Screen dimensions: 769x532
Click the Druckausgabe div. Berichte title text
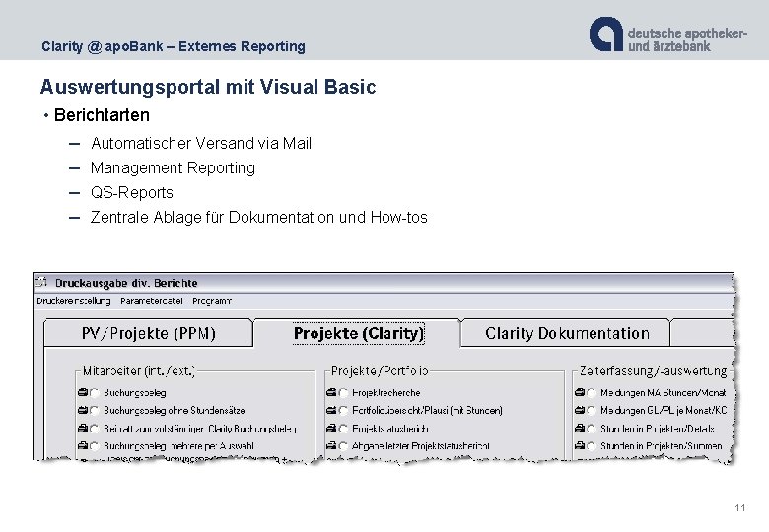(126, 283)
